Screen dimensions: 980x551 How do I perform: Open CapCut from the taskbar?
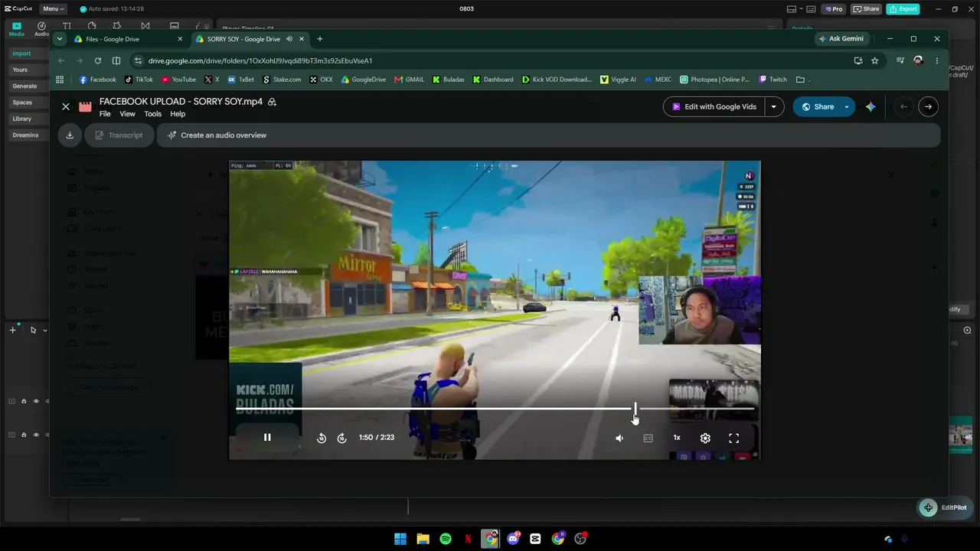pos(535,539)
